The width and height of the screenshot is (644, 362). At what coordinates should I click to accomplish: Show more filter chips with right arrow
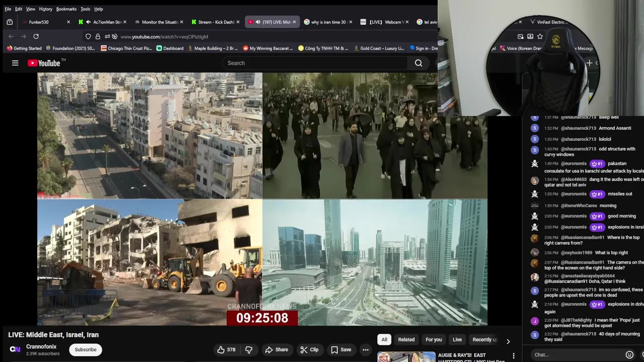(508, 341)
